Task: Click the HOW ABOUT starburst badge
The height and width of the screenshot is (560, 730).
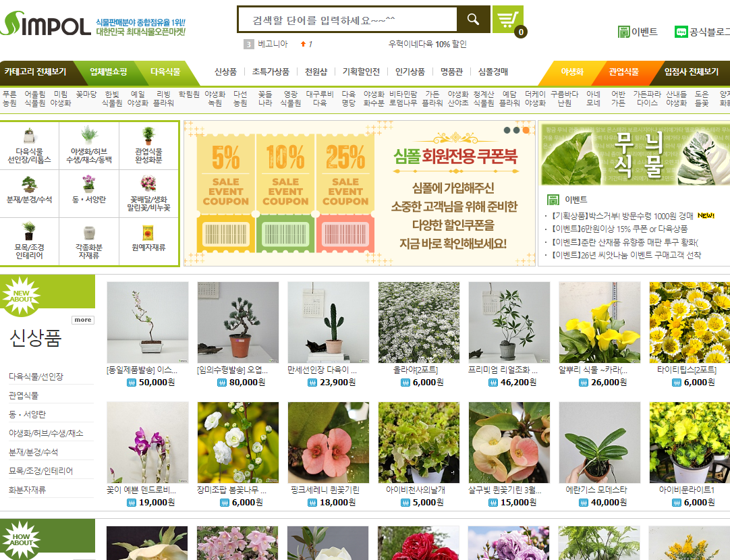Action: pos(22,540)
